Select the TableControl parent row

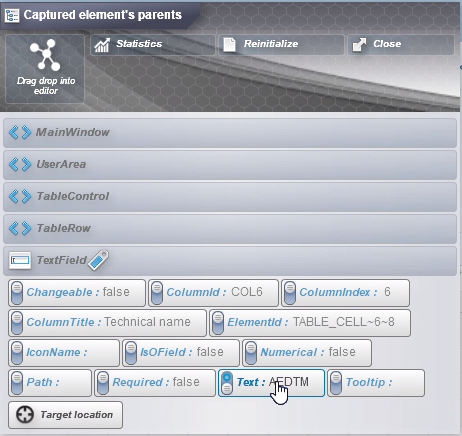click(230, 197)
